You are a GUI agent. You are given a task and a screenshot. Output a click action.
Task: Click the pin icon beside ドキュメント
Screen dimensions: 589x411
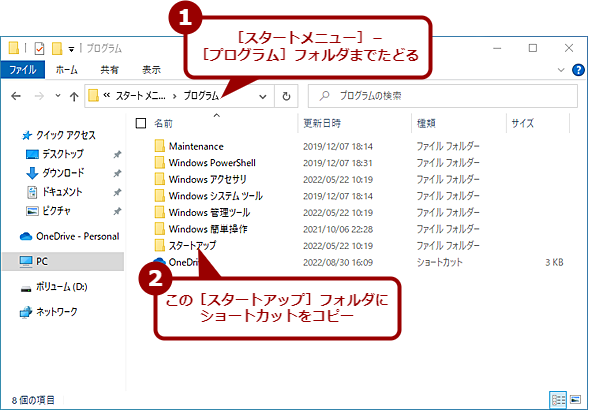click(x=117, y=192)
